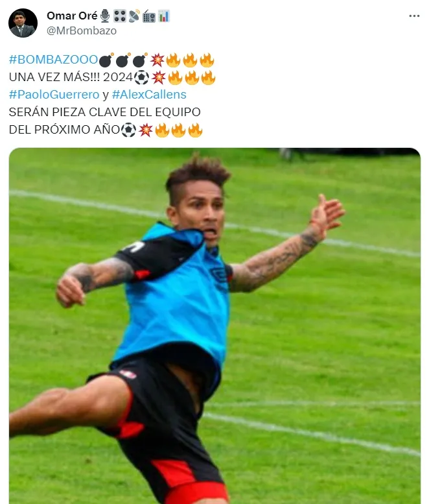Open the #AlexCallens hashtag link
This screenshot has height=504, width=429.
pos(149,95)
